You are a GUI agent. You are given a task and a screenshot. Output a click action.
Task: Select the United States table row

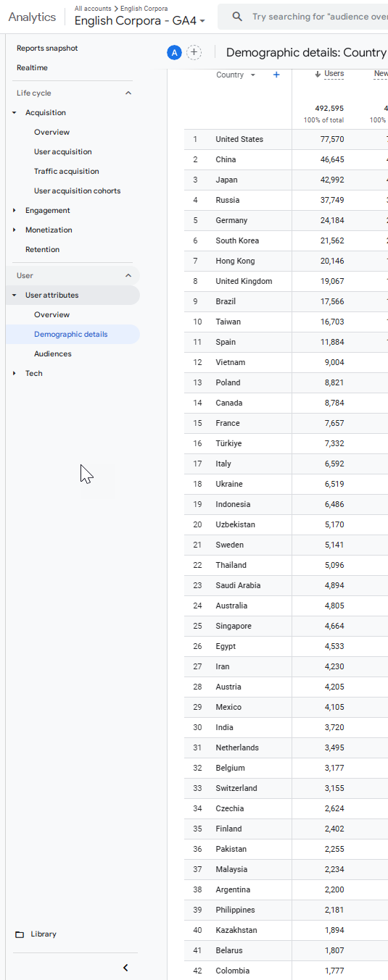(x=286, y=139)
